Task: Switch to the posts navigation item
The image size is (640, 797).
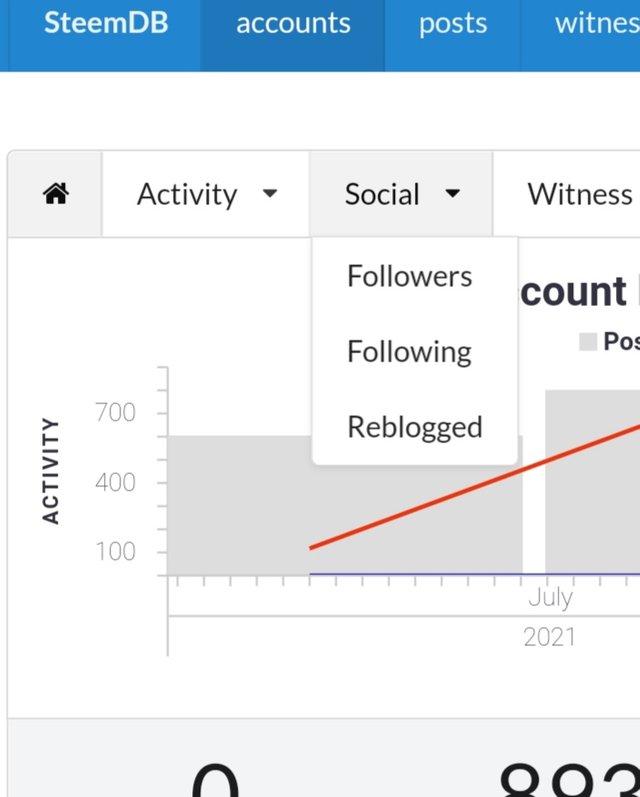Action: pos(452,23)
